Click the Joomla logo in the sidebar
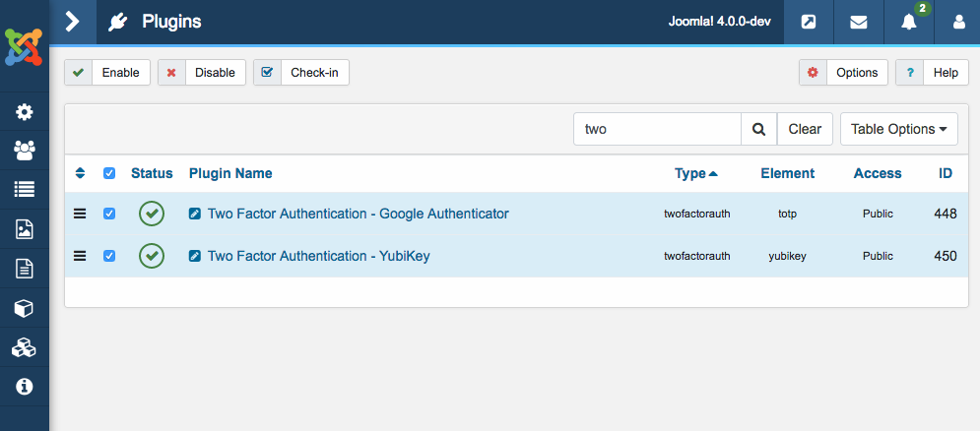 tap(24, 47)
